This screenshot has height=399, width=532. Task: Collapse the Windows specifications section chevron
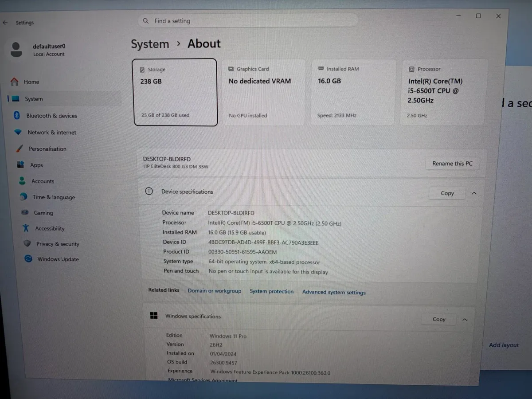click(x=465, y=319)
